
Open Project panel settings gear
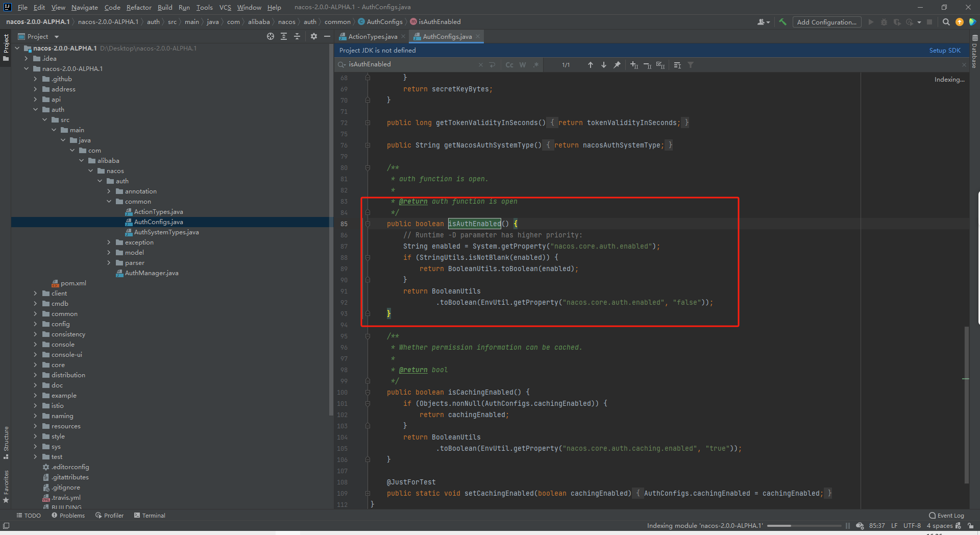314,36
